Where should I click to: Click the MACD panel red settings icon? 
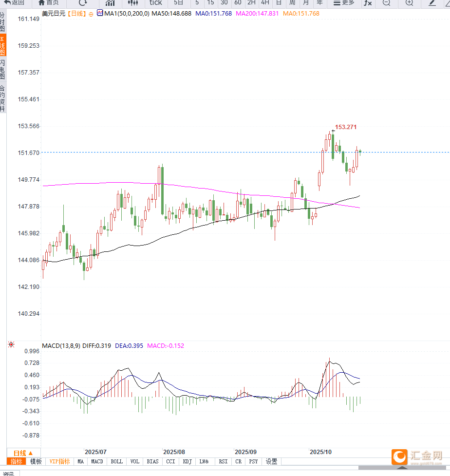click(11, 344)
